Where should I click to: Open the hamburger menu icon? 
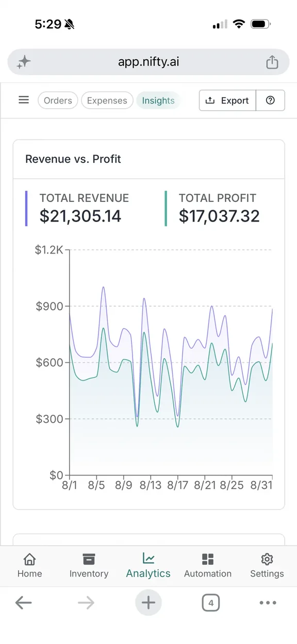tap(24, 100)
